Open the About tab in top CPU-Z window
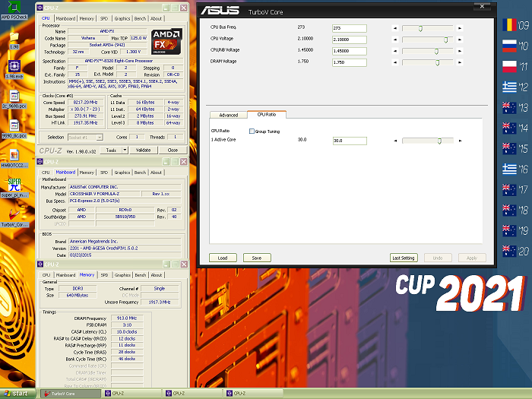The image size is (532, 399). (x=156, y=19)
